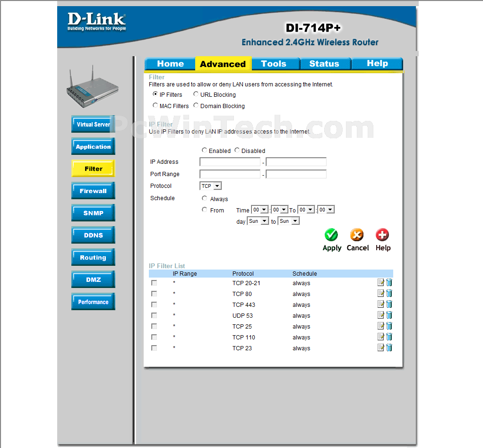Edit the TCP 23 filter entry

(x=381, y=348)
